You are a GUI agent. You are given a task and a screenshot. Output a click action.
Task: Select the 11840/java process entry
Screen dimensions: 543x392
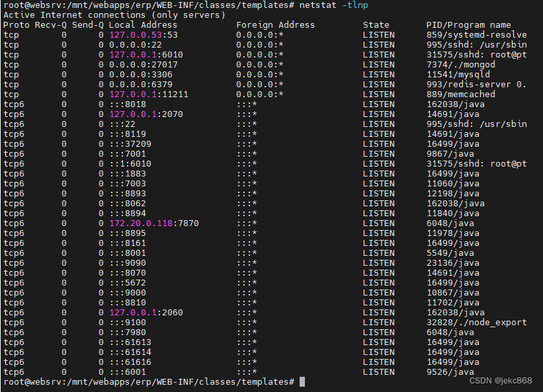pyautogui.click(x=452, y=214)
